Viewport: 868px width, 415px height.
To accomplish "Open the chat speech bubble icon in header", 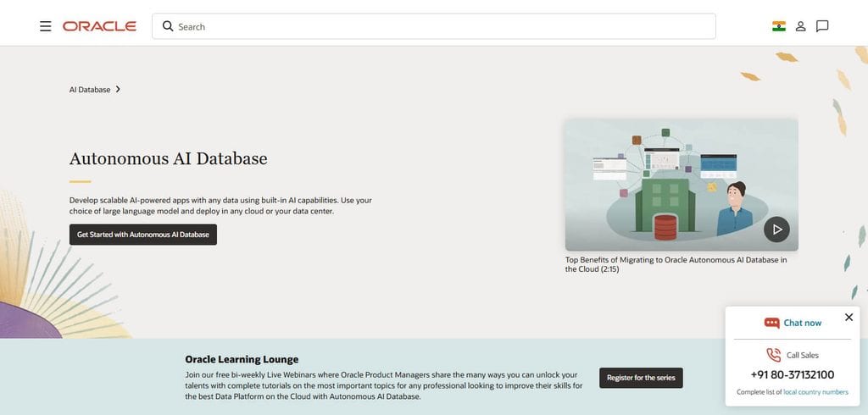I will coord(822,26).
